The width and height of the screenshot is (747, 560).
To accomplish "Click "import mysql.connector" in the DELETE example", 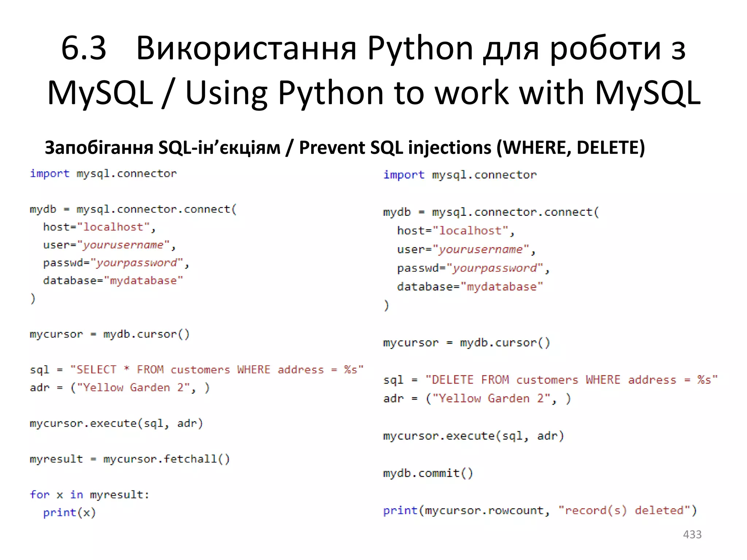I will click(x=460, y=175).
